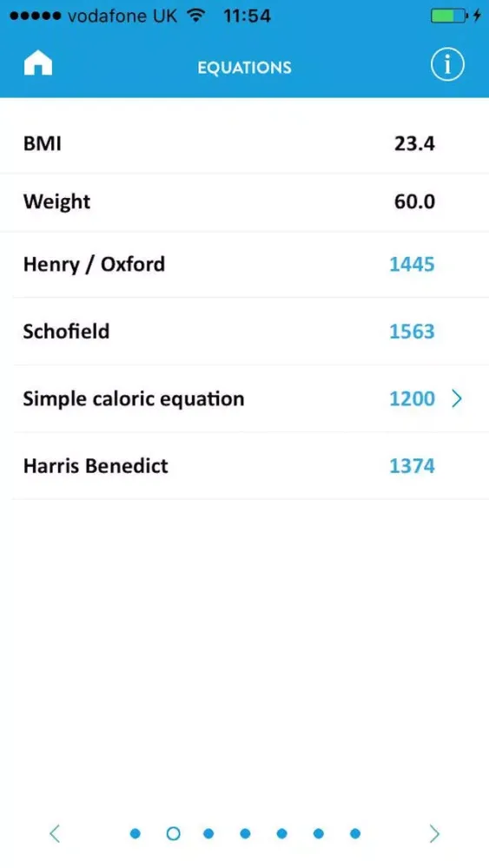Select the BMI row
This screenshot has height=868, width=489.
pos(244,144)
